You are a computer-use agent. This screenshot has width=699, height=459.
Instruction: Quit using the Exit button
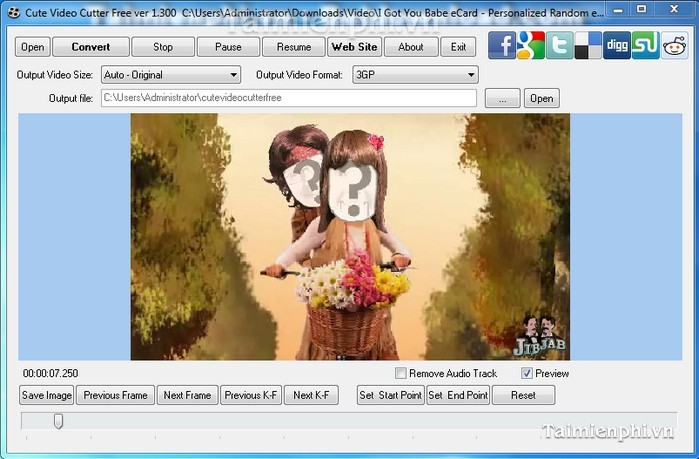[458, 47]
